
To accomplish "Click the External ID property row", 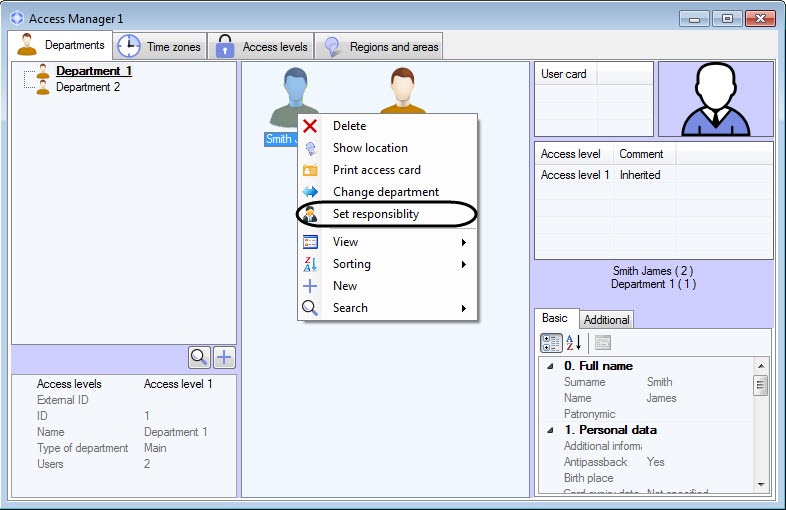I will click(124, 400).
